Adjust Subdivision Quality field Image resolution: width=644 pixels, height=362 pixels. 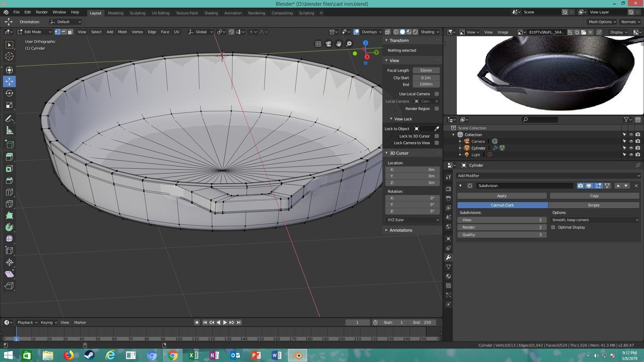point(502,235)
